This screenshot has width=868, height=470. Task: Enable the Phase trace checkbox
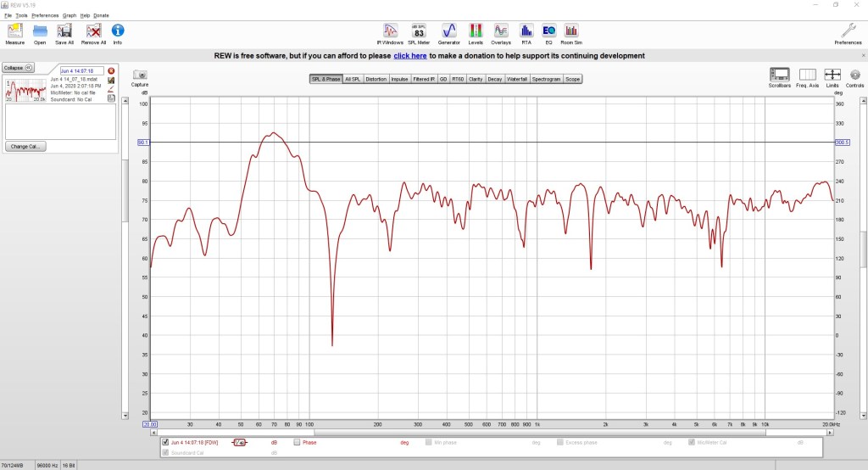pos(297,442)
